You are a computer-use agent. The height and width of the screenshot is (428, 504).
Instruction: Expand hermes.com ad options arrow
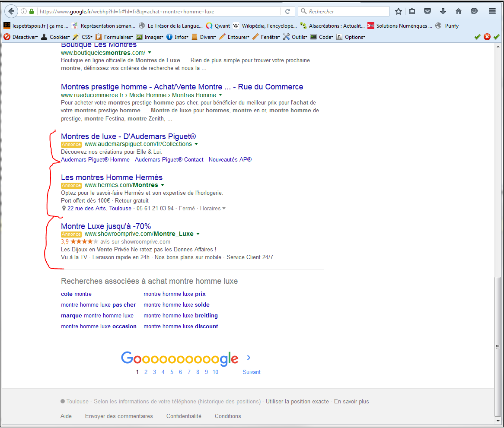pyautogui.click(x=163, y=185)
